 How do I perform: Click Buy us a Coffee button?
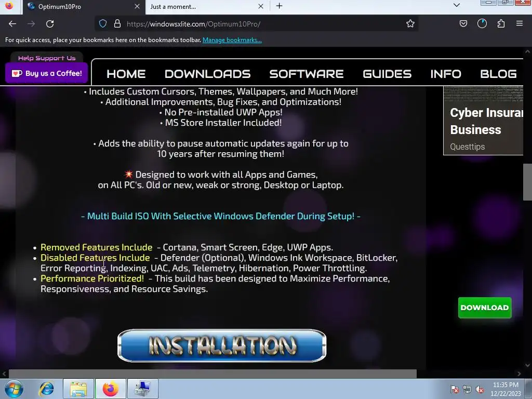[46, 73]
